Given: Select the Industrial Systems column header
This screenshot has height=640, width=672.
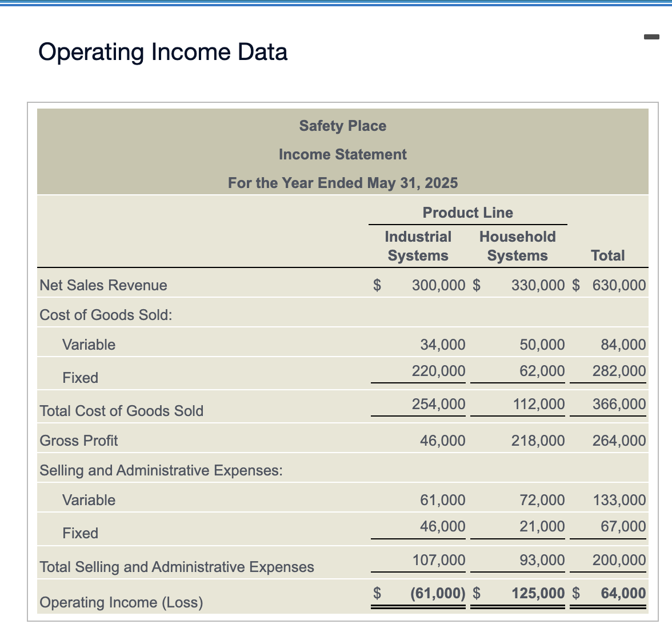Looking at the screenshot, I should [x=418, y=246].
